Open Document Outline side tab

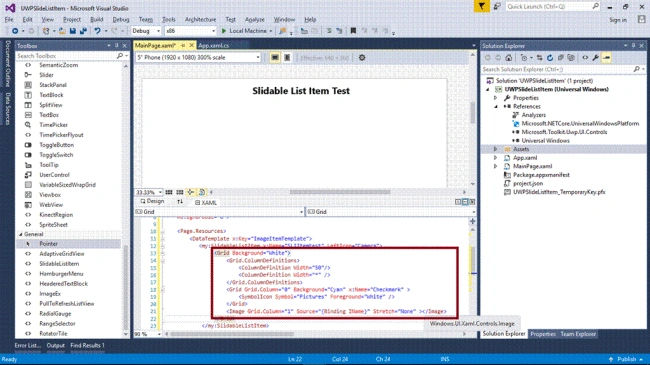pyautogui.click(x=7, y=63)
